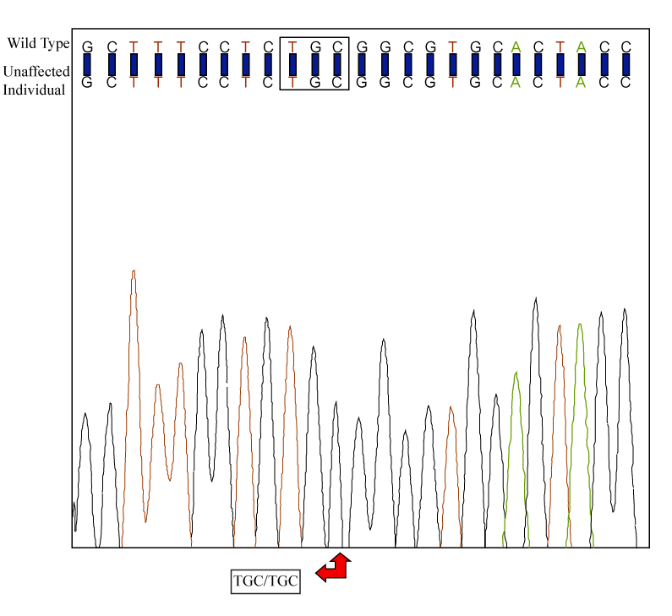Screen dimensions: 672x616
Task: Click the "Individual" label text
Action: click(34, 90)
